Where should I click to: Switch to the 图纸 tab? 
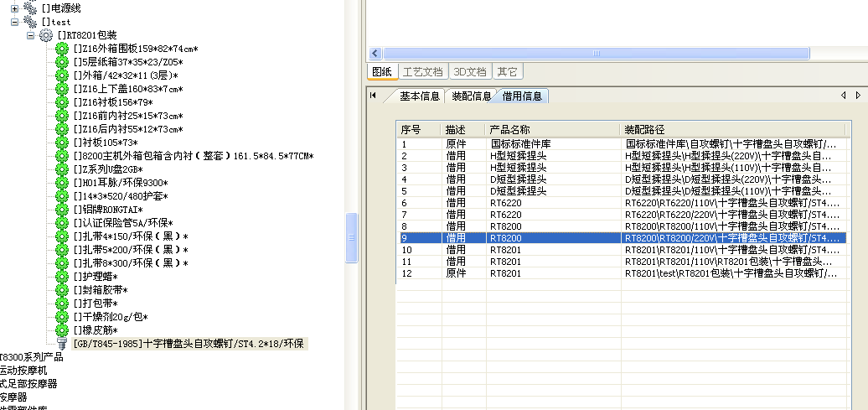[382, 71]
